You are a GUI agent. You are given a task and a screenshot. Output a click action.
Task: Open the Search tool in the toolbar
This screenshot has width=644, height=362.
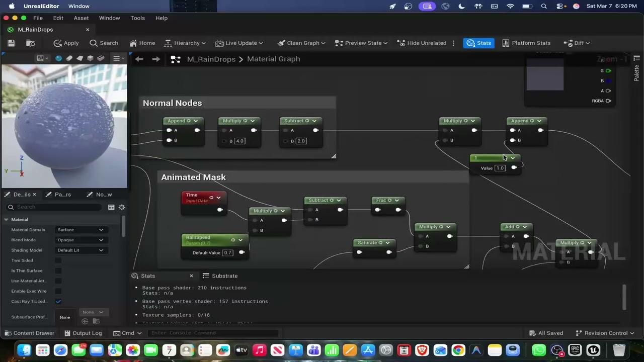tap(104, 43)
